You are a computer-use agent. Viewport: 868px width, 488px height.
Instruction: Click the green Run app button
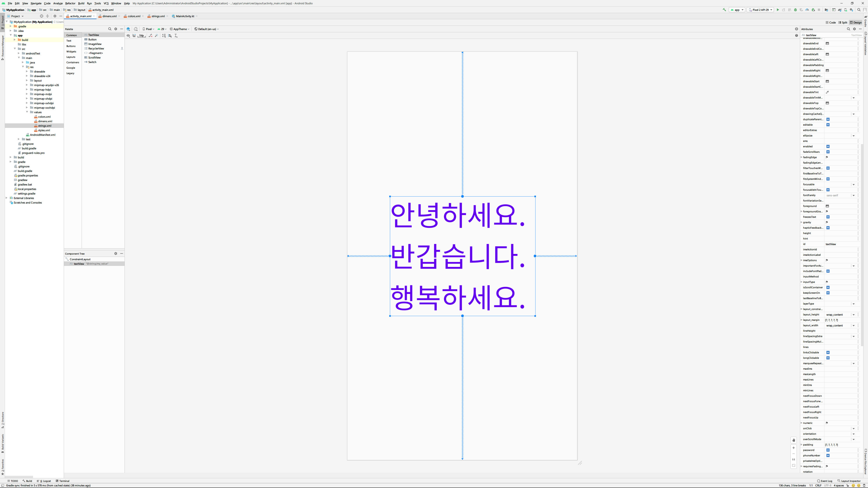(778, 10)
